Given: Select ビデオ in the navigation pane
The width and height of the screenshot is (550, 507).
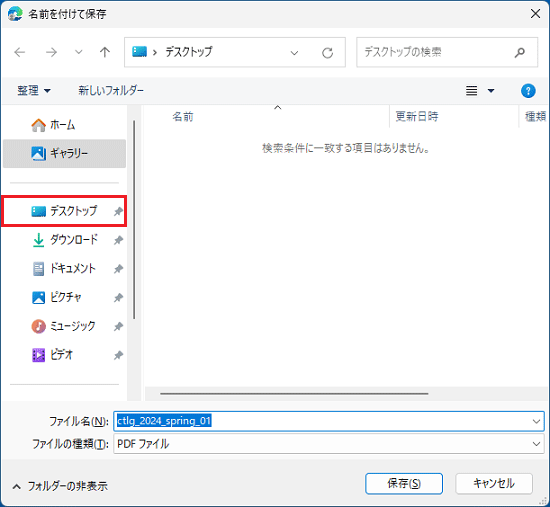Looking at the screenshot, I should tap(64, 355).
